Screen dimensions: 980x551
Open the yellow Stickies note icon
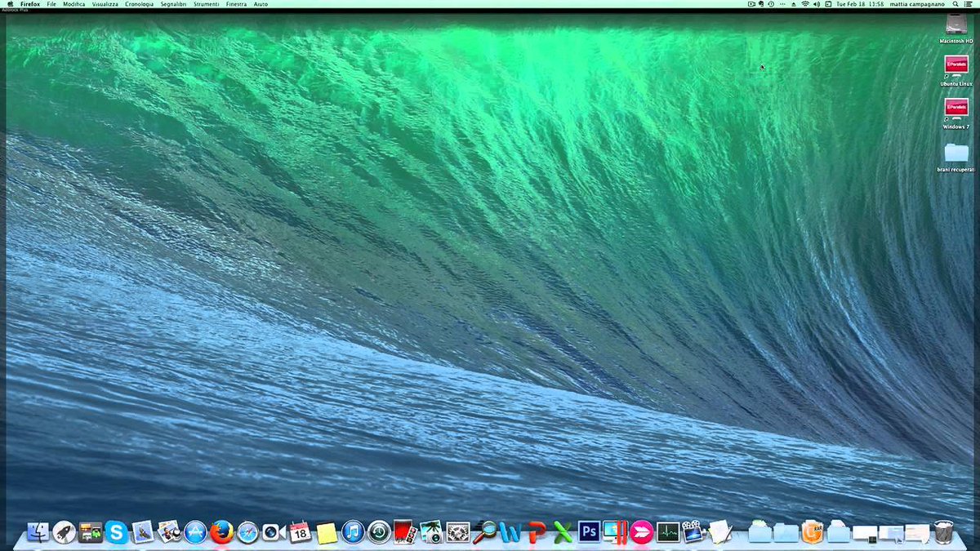327,534
